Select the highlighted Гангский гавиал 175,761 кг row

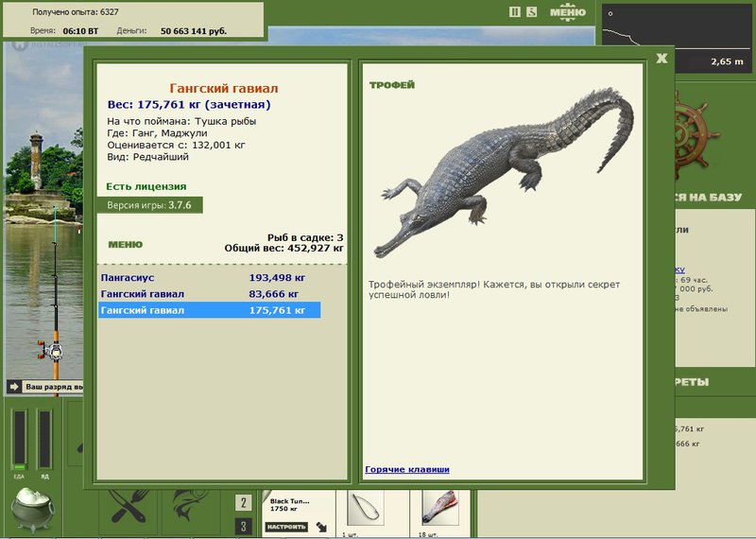[209, 310]
